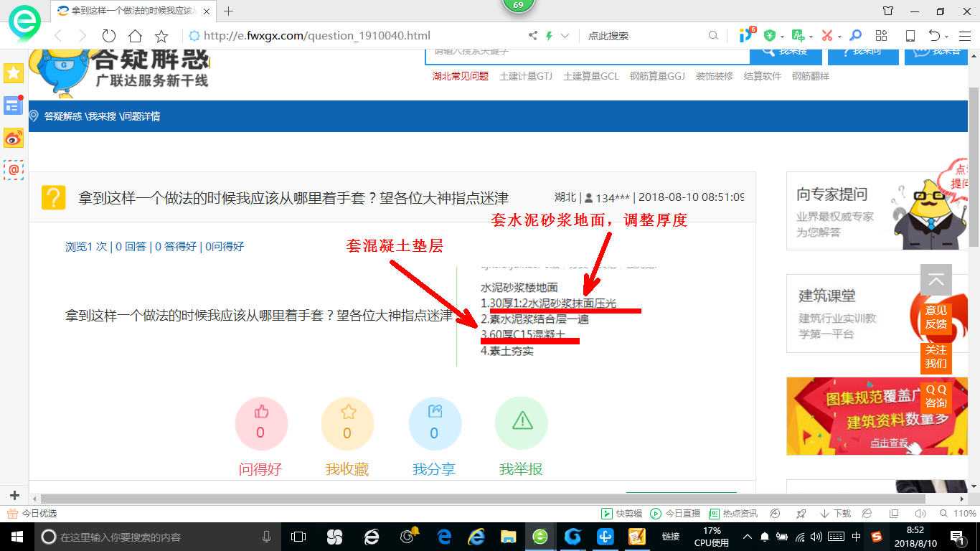Open the blue extension icon with badge 6
The image size is (980, 551).
(747, 34)
